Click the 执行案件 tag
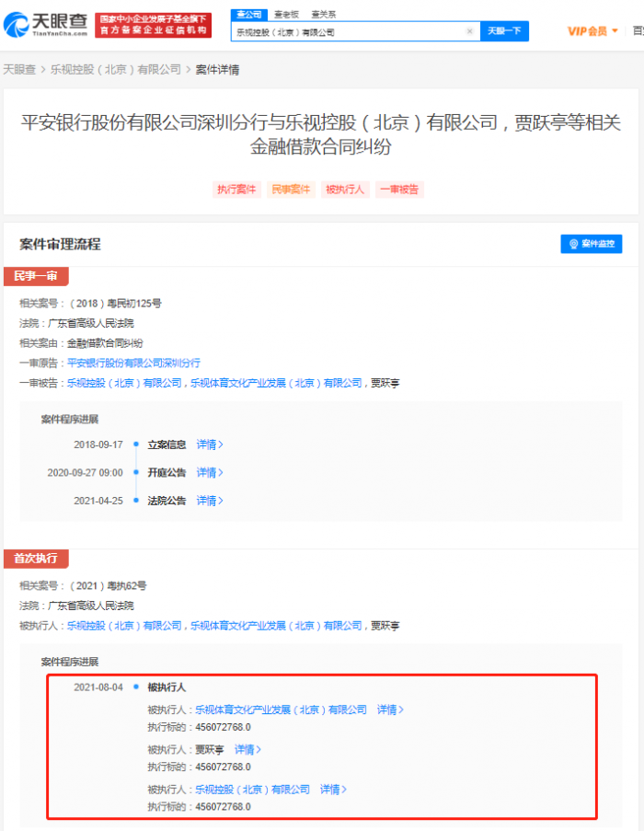644x831 pixels. [236, 190]
